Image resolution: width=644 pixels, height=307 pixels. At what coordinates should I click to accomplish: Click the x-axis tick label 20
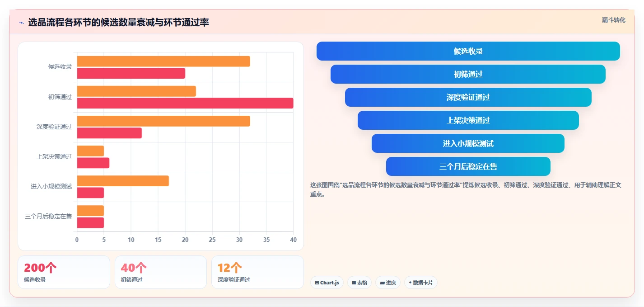[185, 240]
